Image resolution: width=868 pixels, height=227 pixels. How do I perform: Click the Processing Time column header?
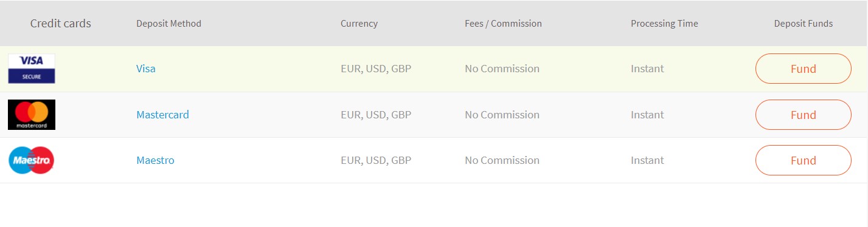(x=664, y=24)
